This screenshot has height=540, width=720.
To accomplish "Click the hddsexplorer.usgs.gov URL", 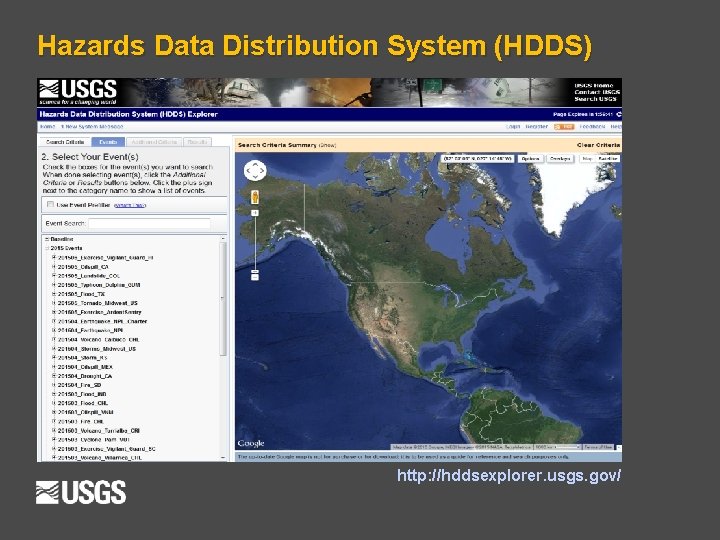I will (x=509, y=475).
